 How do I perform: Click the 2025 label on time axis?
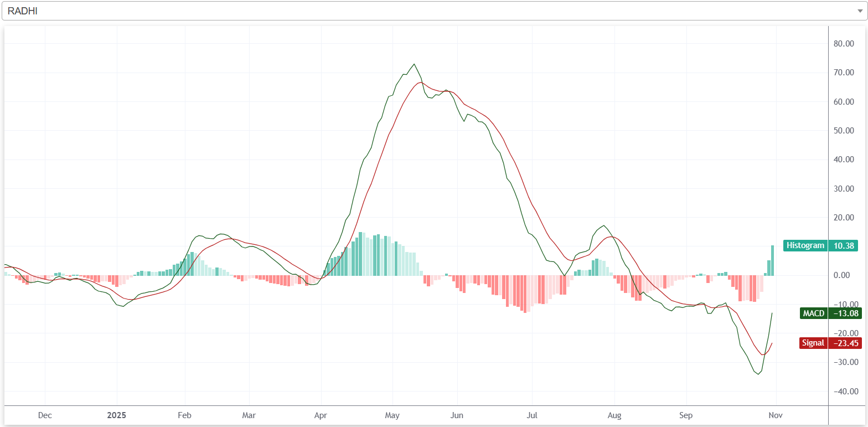tap(117, 415)
